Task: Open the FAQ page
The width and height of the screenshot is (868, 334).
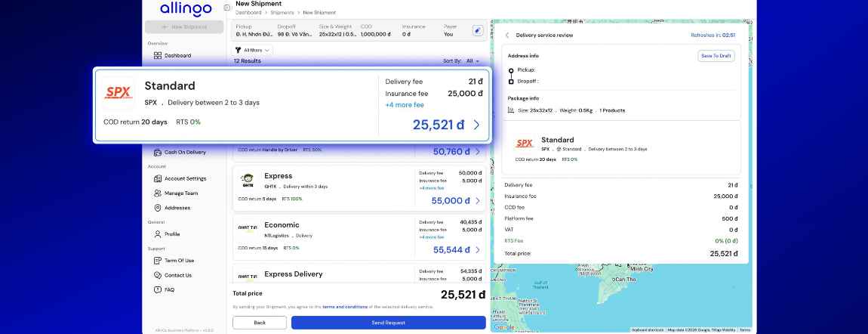Action: tap(169, 289)
